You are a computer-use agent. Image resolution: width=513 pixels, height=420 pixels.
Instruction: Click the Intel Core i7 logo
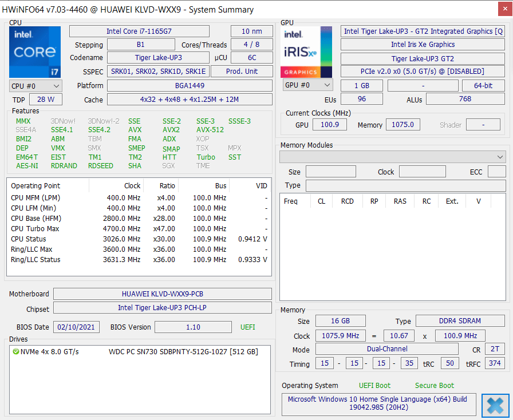point(35,52)
